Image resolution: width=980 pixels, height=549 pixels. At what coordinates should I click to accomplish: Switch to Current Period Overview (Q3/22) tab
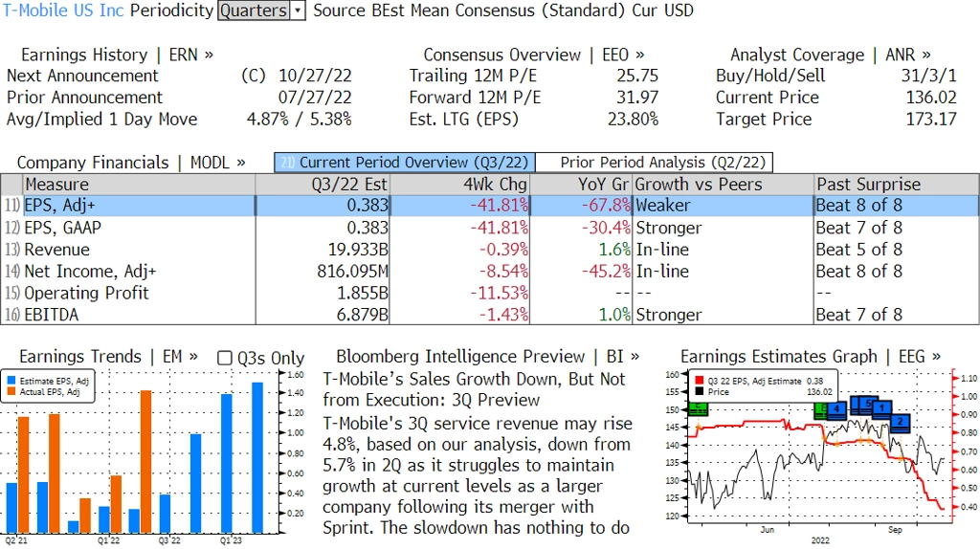405,163
